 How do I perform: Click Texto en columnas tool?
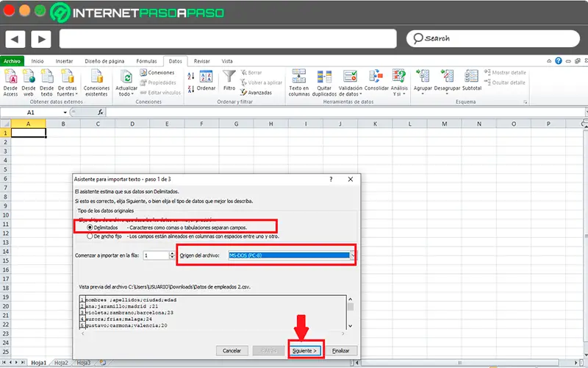pos(299,82)
